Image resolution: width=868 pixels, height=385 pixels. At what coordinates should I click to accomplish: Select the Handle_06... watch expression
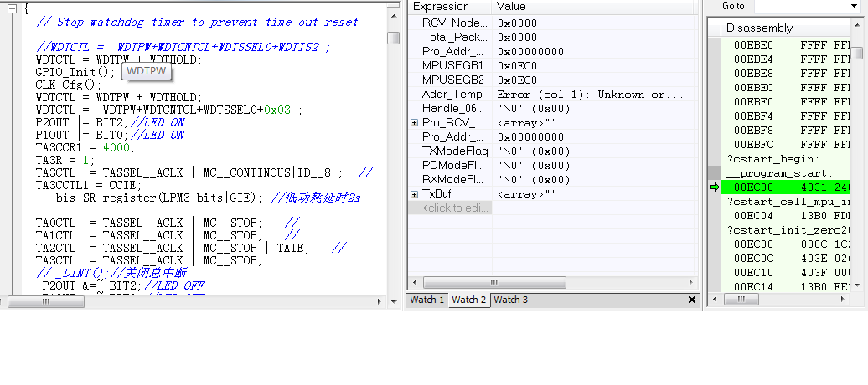click(x=457, y=109)
